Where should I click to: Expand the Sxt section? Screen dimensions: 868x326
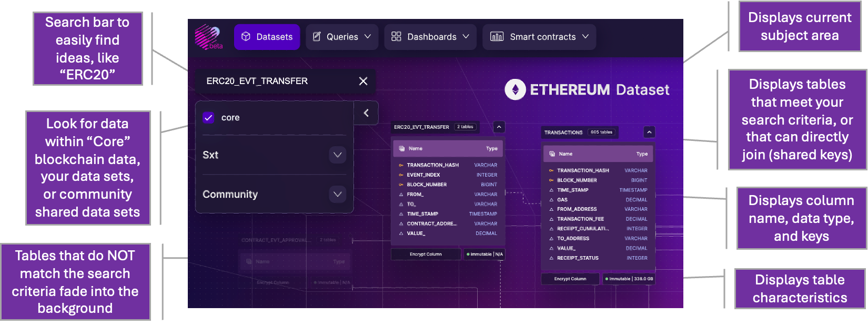click(337, 155)
